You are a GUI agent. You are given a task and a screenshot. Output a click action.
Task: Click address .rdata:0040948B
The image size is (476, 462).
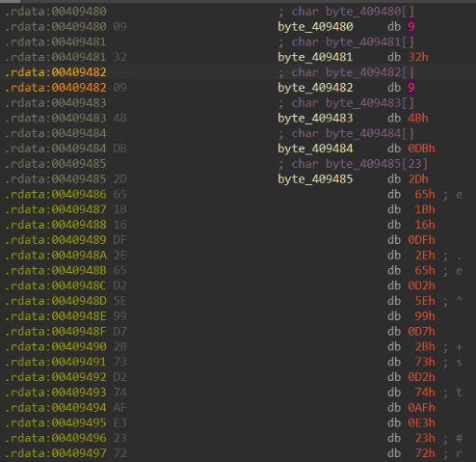55,271
